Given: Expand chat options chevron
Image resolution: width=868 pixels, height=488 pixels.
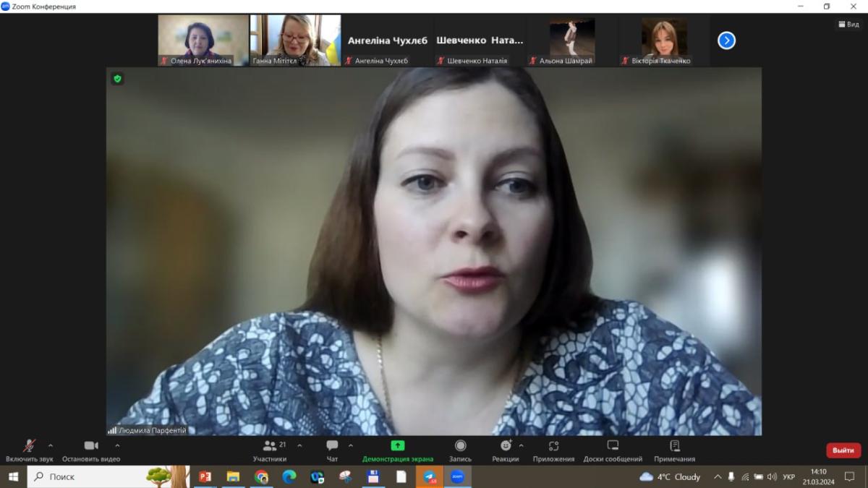Looking at the screenshot, I should [351, 445].
